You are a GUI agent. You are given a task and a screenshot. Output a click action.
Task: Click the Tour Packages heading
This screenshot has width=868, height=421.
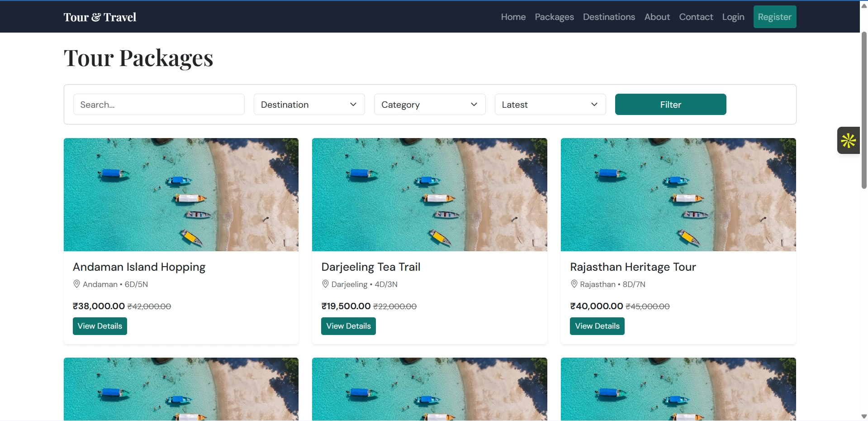pyautogui.click(x=138, y=58)
